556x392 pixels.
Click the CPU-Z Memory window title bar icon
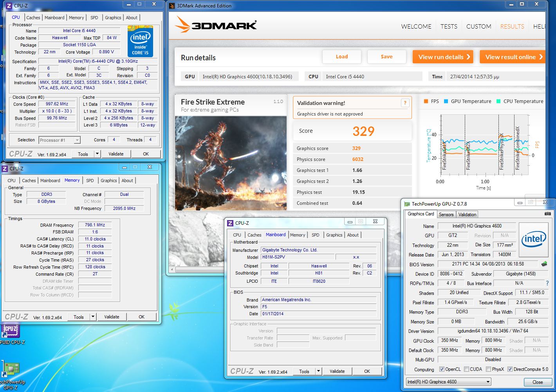tap(5, 168)
